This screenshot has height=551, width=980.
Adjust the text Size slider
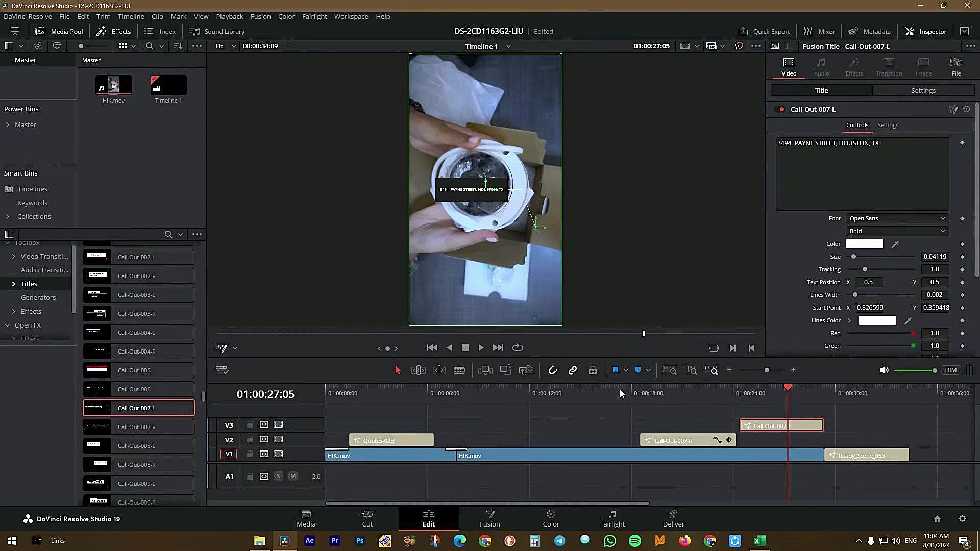[853, 257]
